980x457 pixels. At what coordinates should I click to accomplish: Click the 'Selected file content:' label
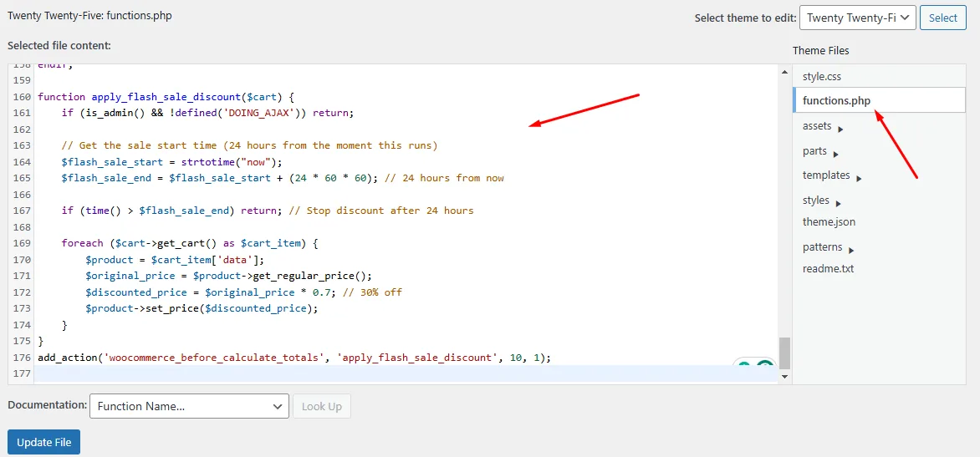59,45
